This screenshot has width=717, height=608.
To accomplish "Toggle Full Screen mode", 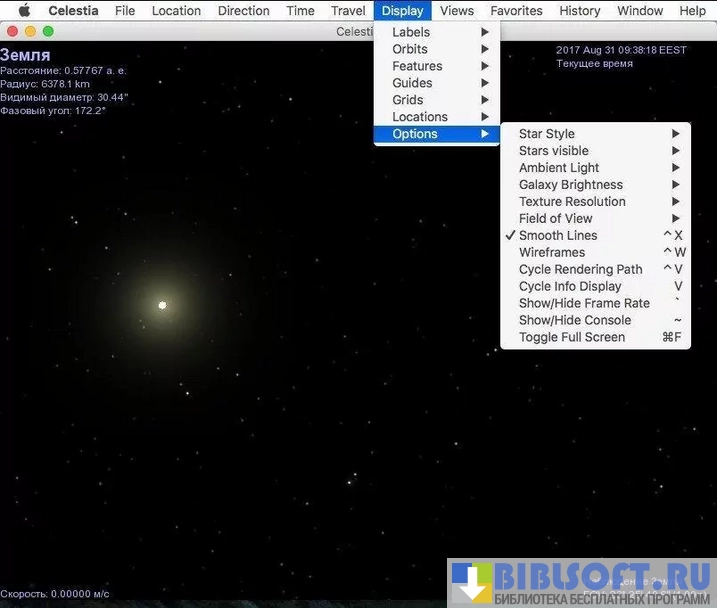I will click(x=572, y=337).
